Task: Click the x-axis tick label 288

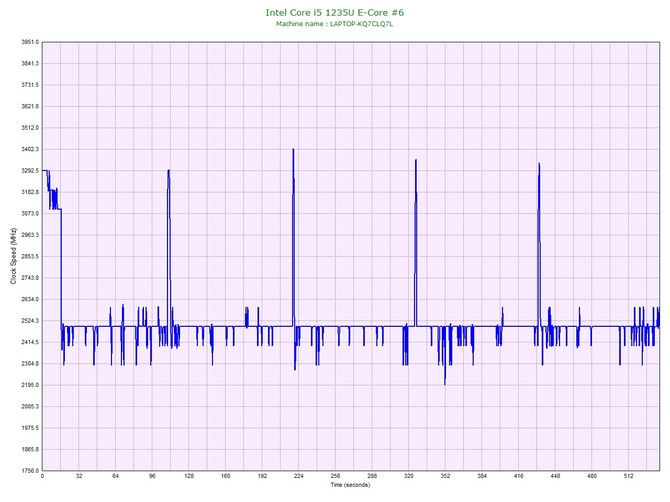Action: coord(372,476)
